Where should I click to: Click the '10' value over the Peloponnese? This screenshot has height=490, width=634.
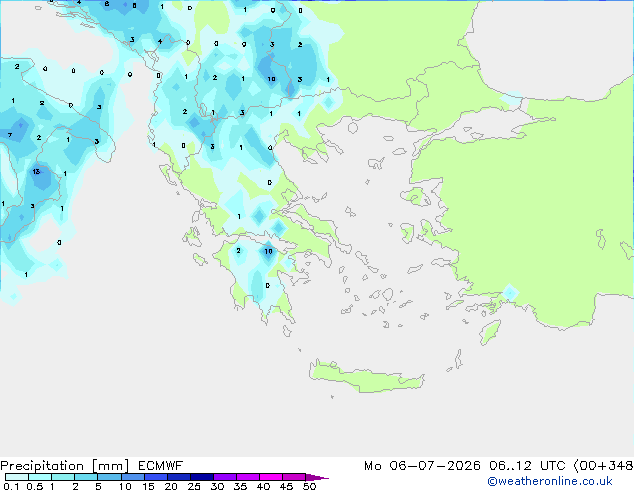[x=268, y=251]
